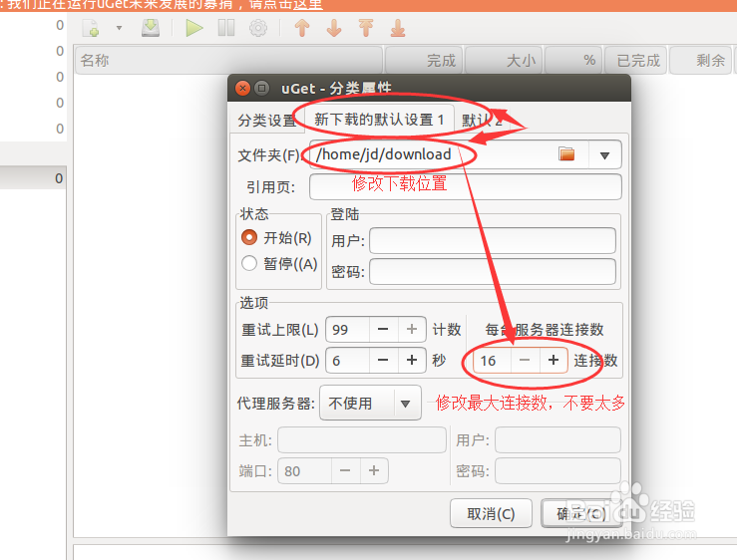This screenshot has width=737, height=560.
Task: Click the 重试延时 value field 6
Action: 348,361
